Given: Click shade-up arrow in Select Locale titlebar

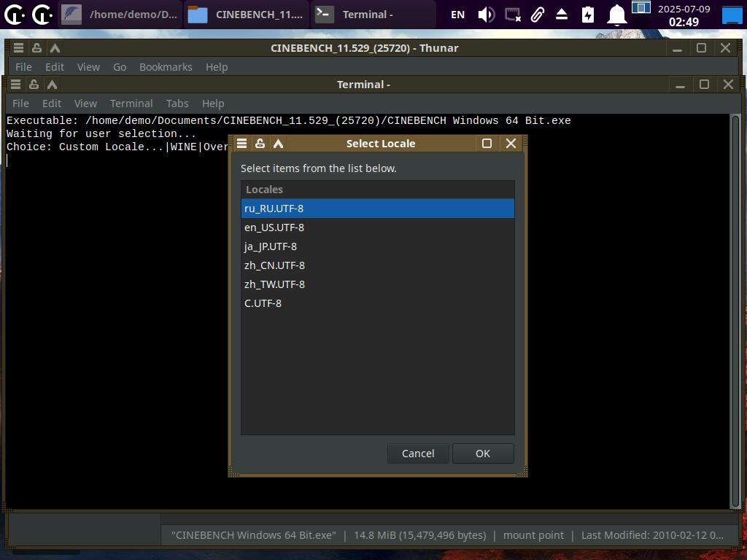Looking at the screenshot, I should [278, 144].
